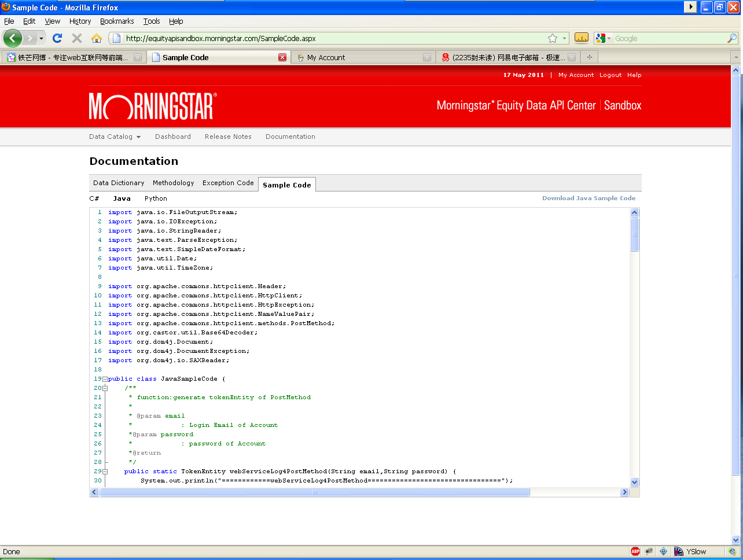Start a Google search with the magnifier icon
The width and height of the screenshot is (743, 560).
pyautogui.click(x=731, y=38)
